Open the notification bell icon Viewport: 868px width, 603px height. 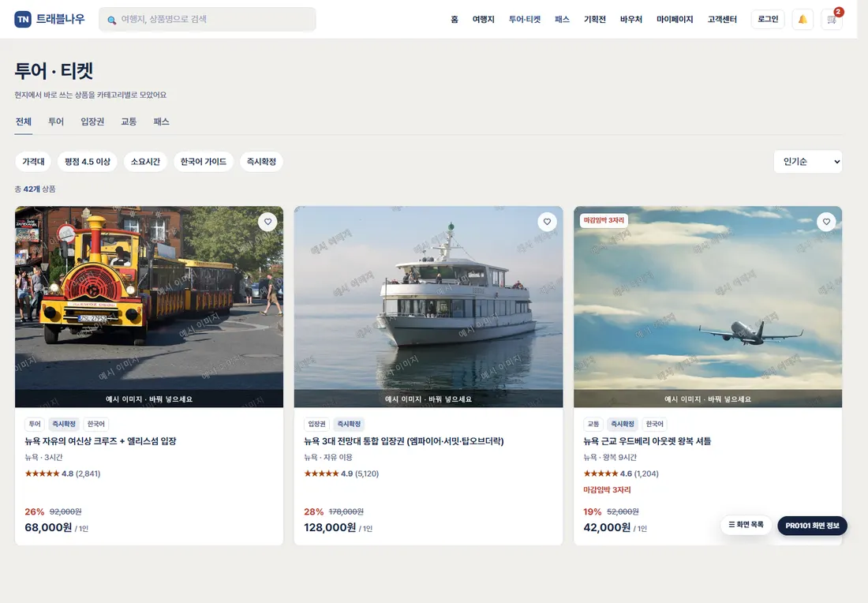coord(803,20)
